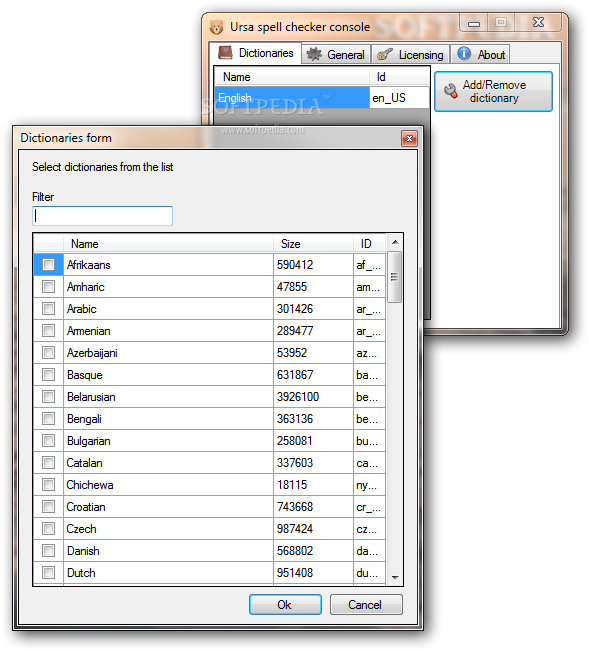The height and width of the screenshot is (651, 589).
Task: Click the Basque name cell
Action: 168,374
